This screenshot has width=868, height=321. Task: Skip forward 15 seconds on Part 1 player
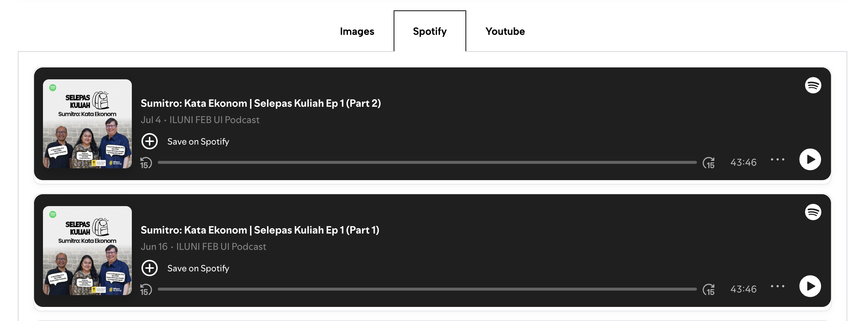pos(709,289)
